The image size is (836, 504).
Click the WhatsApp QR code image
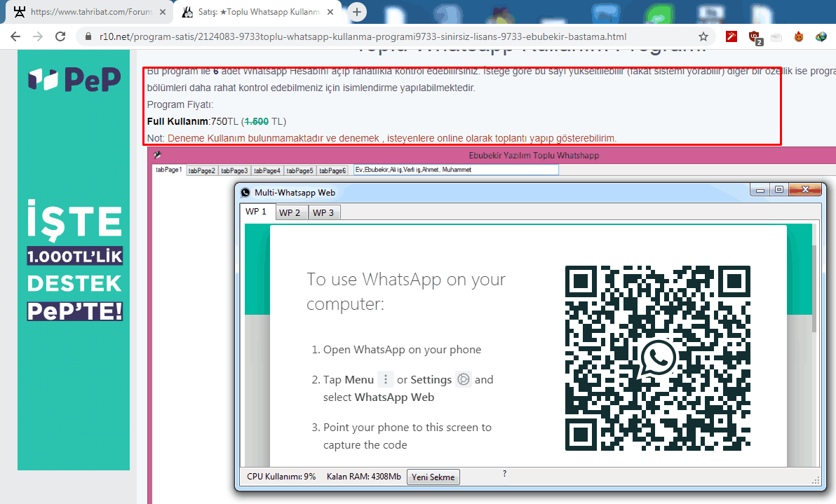pos(657,358)
